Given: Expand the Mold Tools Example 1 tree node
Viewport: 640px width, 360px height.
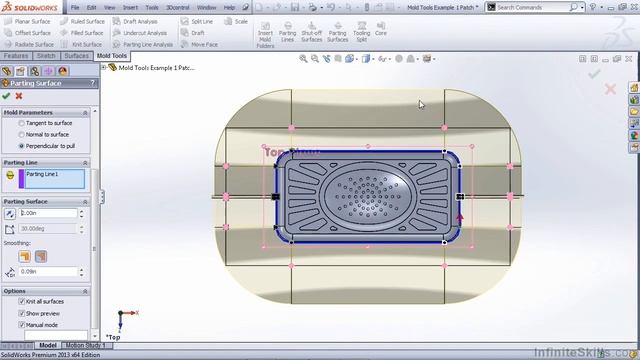Looking at the screenshot, I should [104, 67].
